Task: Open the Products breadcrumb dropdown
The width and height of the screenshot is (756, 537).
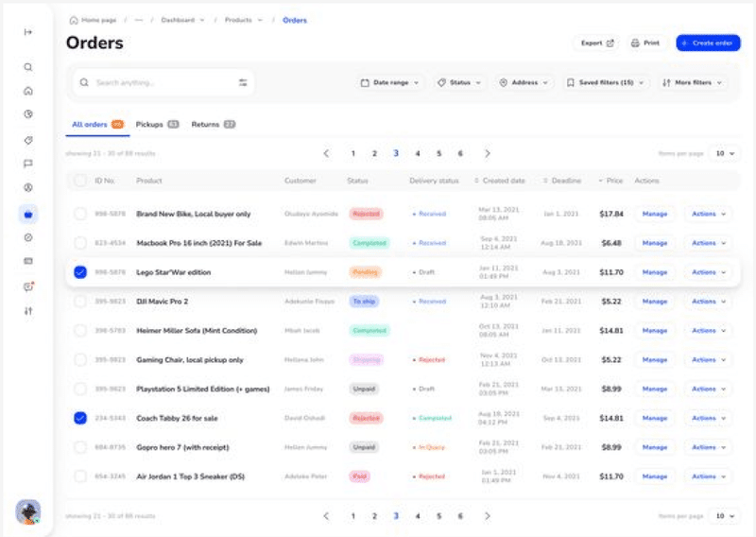Action: coord(244,20)
